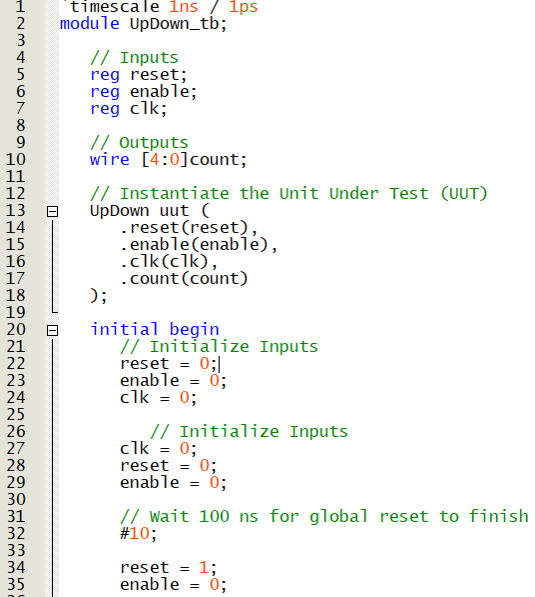
Task: Click the 'clk = 0;' on line 24
Action: (x=158, y=398)
